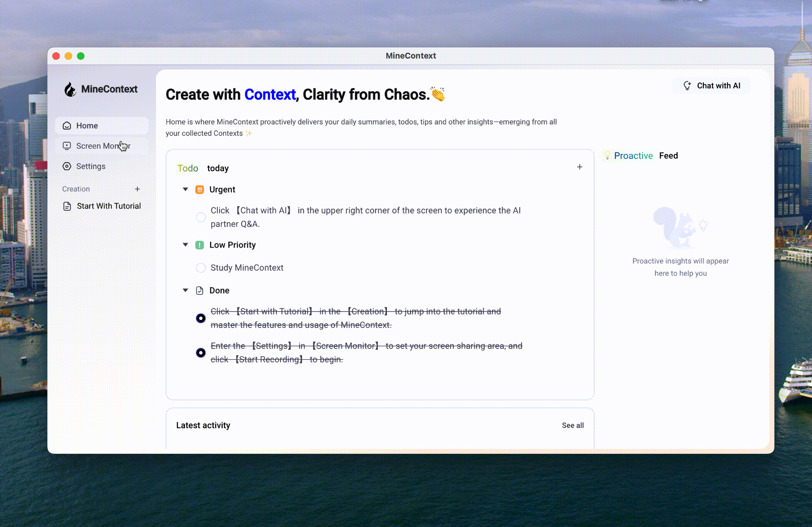The width and height of the screenshot is (812, 527).
Task: Click the Settings gear icon in sidebar
Action: click(67, 166)
